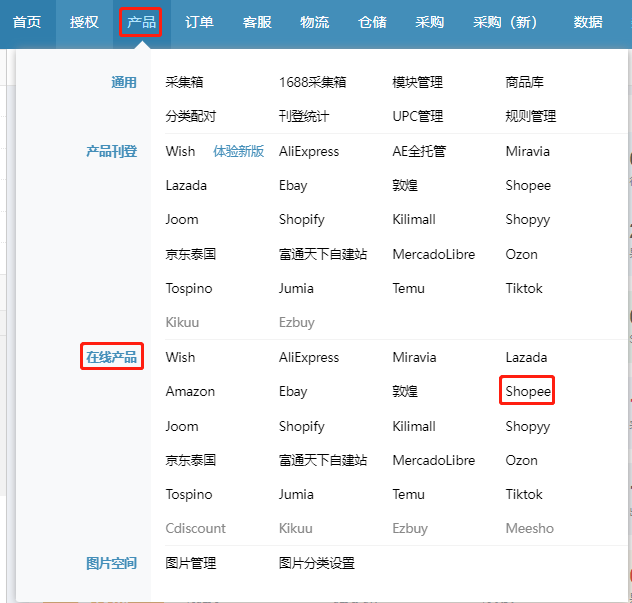
Task: Open UPC管理 menu entry
Action: pyautogui.click(x=418, y=116)
